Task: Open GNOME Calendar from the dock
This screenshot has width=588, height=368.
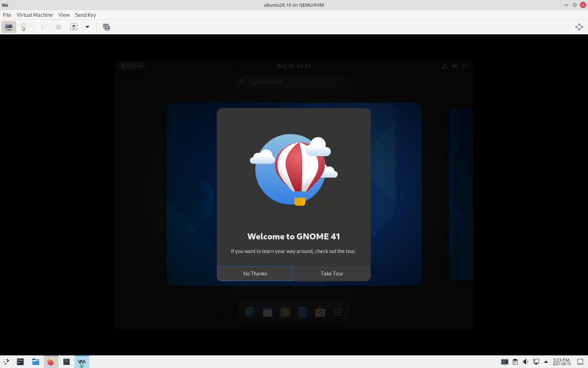Action: coord(268,312)
